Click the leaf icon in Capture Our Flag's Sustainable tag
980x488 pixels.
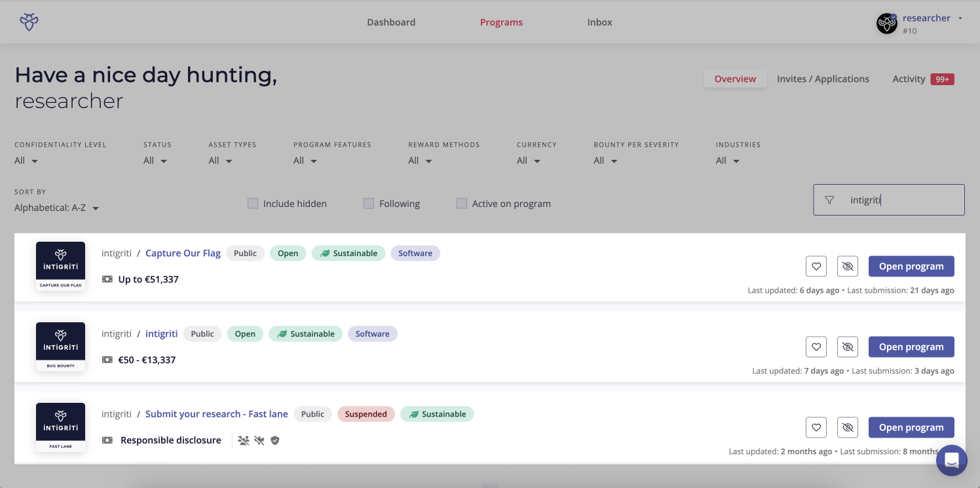324,253
